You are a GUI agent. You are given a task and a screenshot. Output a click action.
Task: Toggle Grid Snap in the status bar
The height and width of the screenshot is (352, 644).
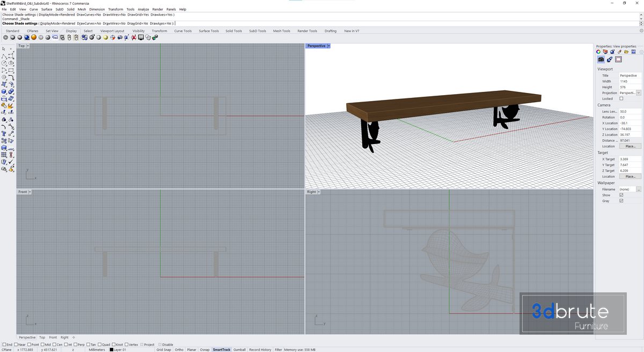click(x=164, y=350)
